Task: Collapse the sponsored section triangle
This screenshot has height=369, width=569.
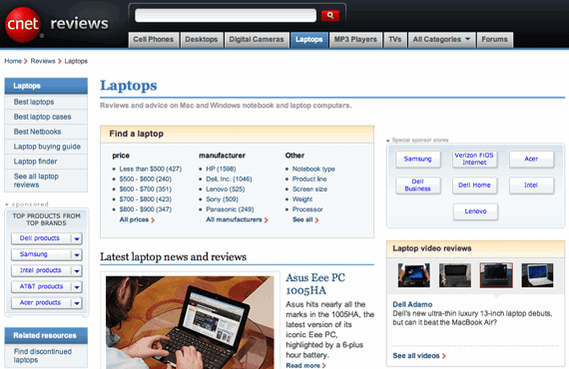Action: [x=7, y=205]
